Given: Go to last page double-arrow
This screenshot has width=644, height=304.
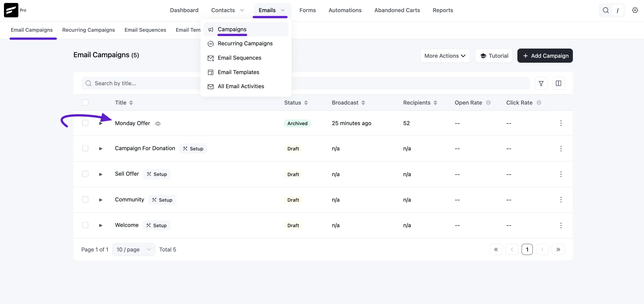Looking at the screenshot, I should (558, 249).
